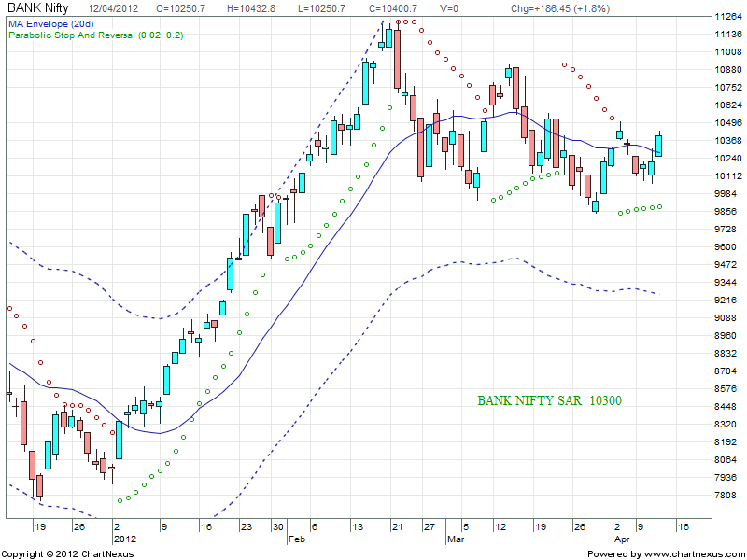Click the 7808 price axis label
Viewport: 747px width, 560px height.
[x=726, y=496]
